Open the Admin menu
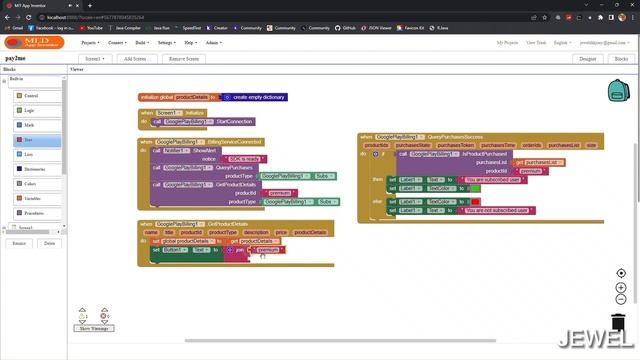The height and width of the screenshot is (360, 640). (x=214, y=42)
